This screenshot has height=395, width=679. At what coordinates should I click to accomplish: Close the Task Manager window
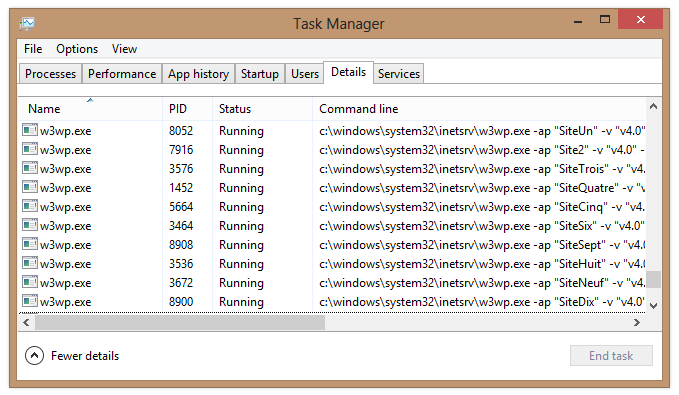[640, 19]
